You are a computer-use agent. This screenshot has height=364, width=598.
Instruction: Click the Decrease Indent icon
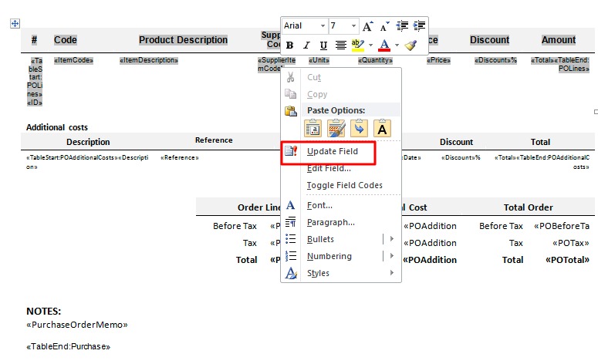click(402, 26)
